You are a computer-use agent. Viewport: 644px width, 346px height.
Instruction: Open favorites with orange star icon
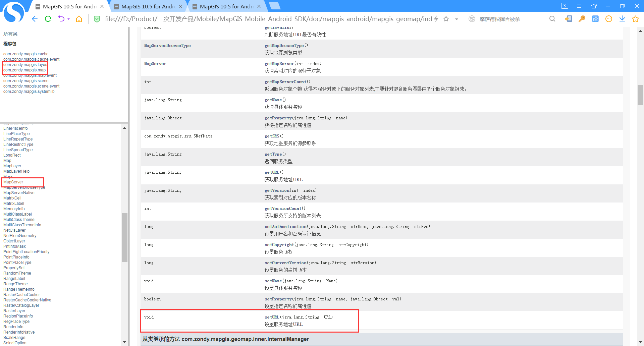point(635,19)
